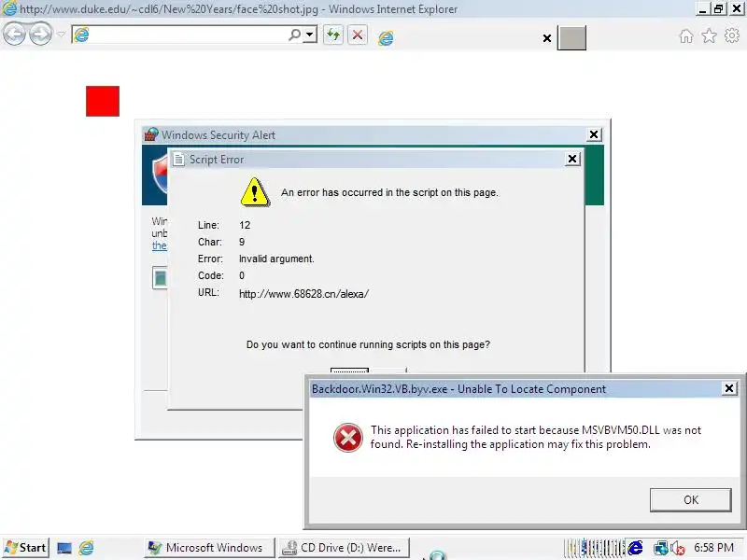Screen dimensions: 747x560
Task: Click the yellow warning triangle icon
Action: click(255, 192)
